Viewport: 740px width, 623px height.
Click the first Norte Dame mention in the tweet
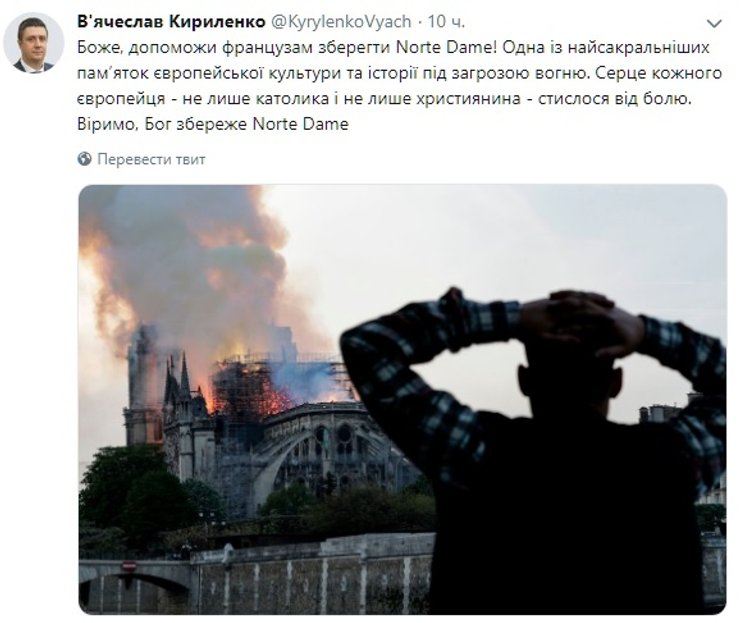coord(443,48)
